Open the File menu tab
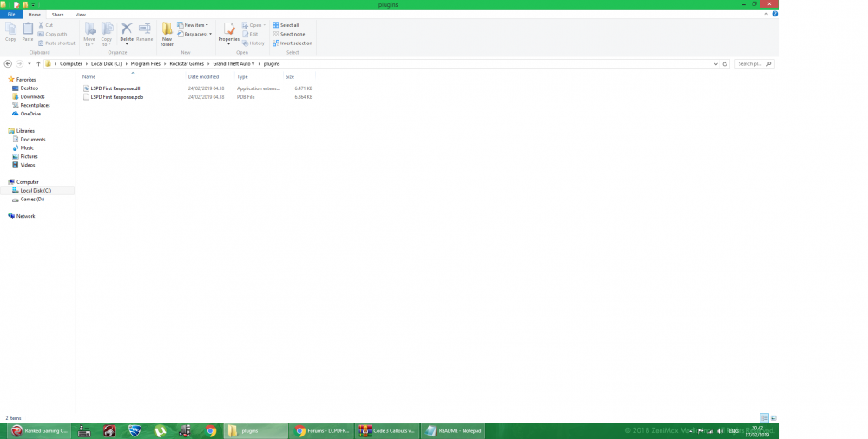The image size is (868, 439). pos(11,15)
